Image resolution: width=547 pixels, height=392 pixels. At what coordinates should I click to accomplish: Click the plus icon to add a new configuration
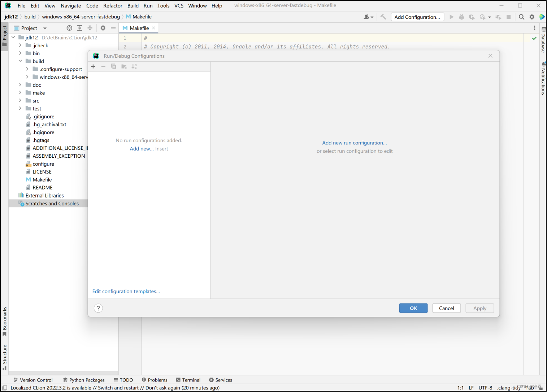click(93, 66)
